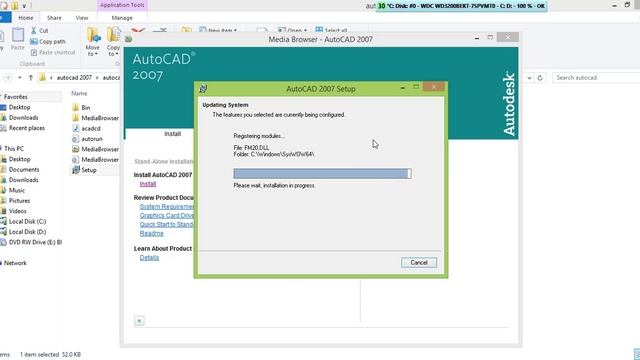The image size is (640, 360).
Task: Click the installation progress bar
Action: (322, 174)
